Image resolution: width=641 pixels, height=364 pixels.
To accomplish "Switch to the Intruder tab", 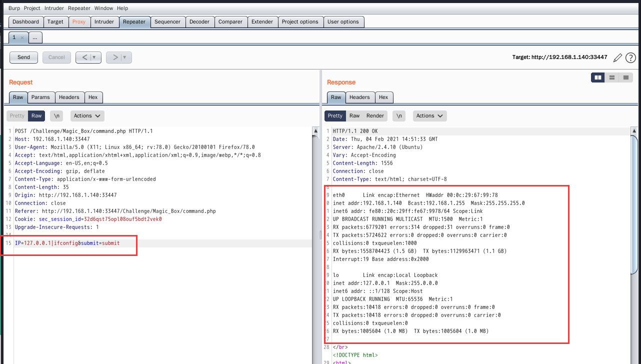I will point(104,22).
